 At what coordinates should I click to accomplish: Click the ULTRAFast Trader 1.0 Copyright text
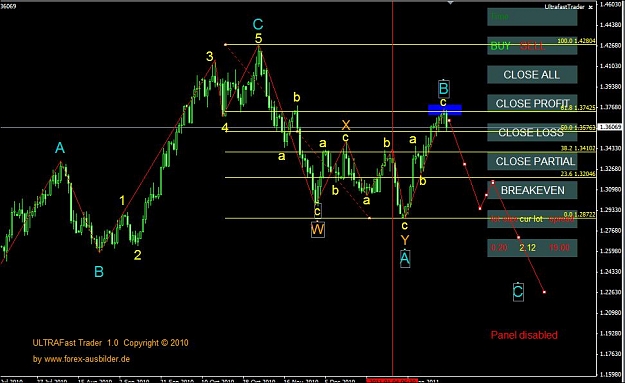(x=110, y=343)
